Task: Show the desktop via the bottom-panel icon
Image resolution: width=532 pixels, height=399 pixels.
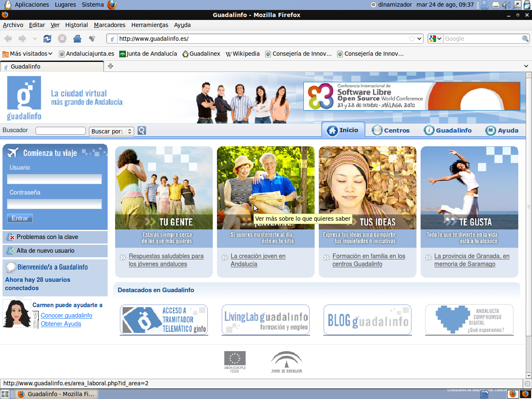Action: (5, 394)
